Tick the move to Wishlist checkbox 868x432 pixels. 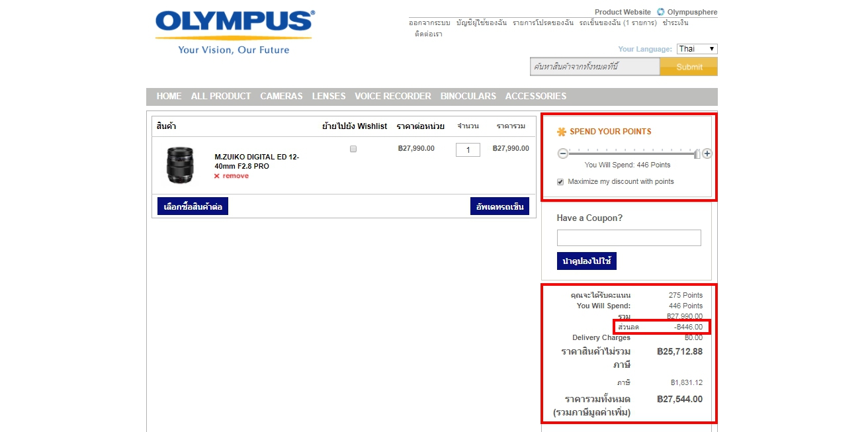(x=353, y=149)
